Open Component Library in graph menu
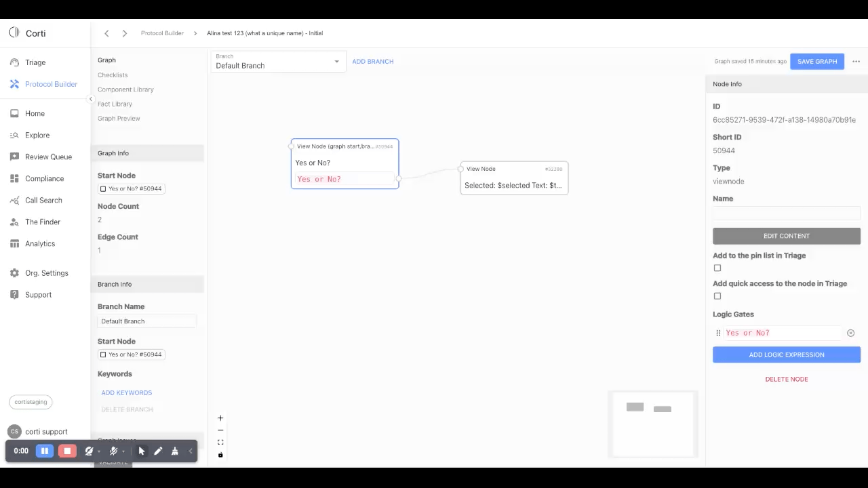The height and width of the screenshot is (488, 868). (125, 89)
